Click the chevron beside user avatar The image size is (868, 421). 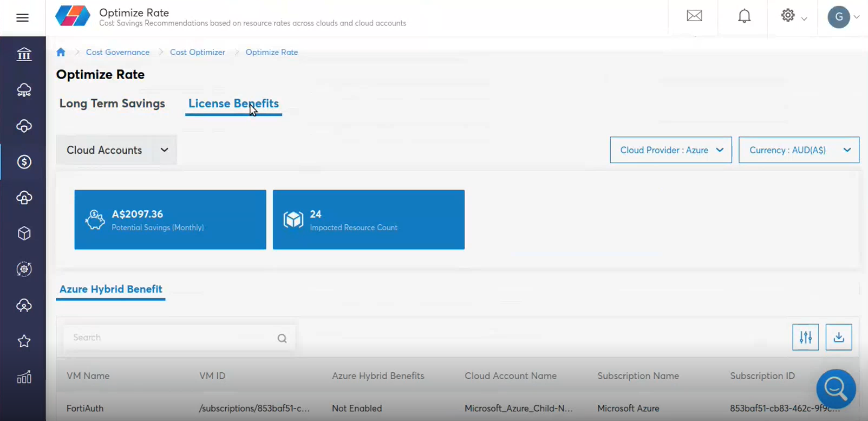tap(857, 17)
